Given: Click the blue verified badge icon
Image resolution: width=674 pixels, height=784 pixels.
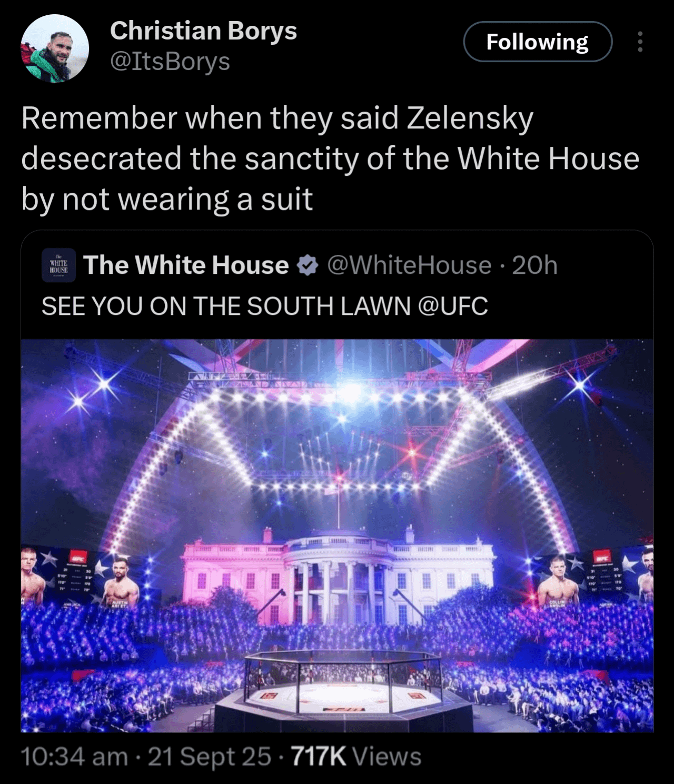Looking at the screenshot, I should point(308,265).
